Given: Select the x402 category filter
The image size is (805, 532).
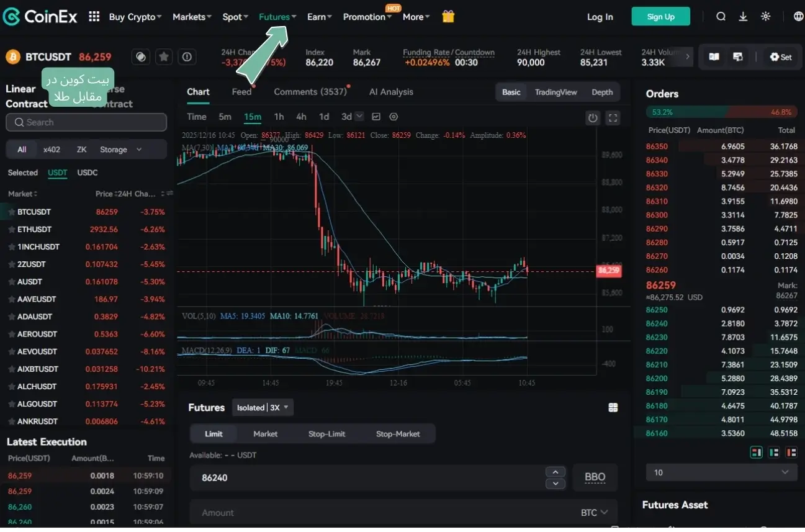Looking at the screenshot, I should (x=52, y=150).
